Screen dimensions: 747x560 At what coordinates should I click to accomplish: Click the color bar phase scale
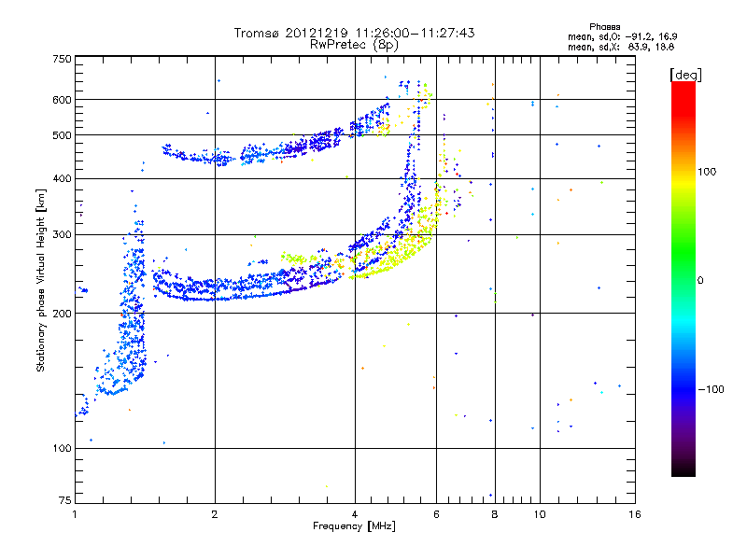[x=684, y=279]
